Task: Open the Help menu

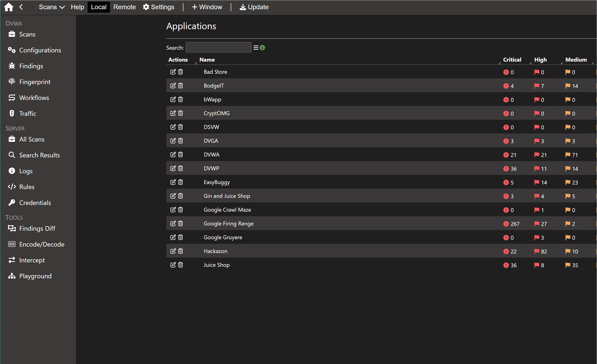Action: (x=77, y=7)
